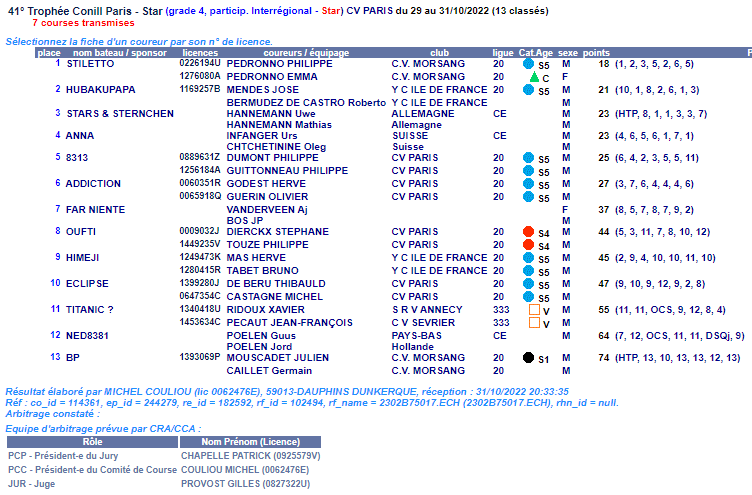Open licence 1393069P for Mouscadet Julien
The image size is (752, 495).
tap(199, 356)
